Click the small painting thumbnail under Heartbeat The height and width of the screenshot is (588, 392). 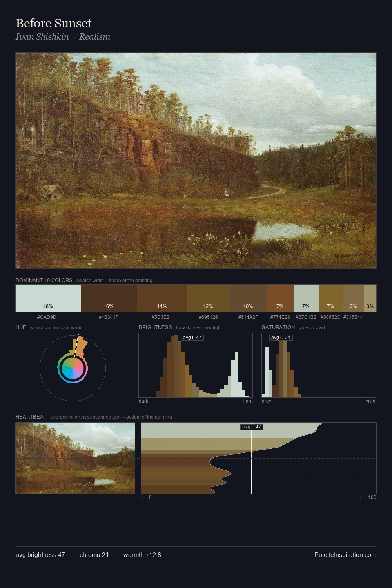[75, 458]
